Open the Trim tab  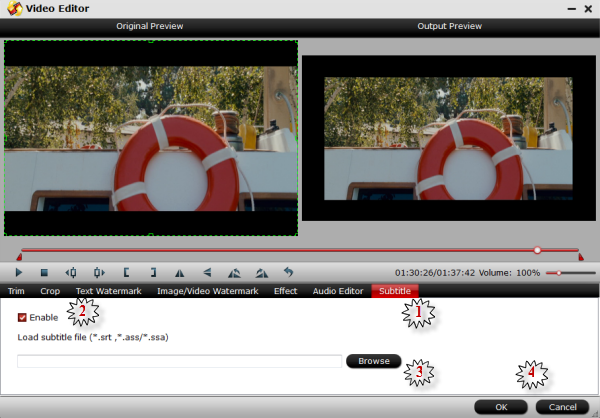[x=16, y=291]
